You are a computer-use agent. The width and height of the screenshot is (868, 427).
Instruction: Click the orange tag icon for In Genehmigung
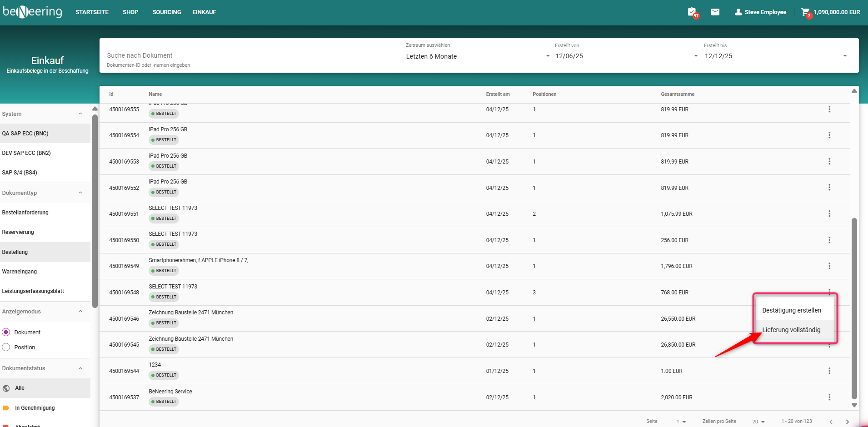pos(6,408)
